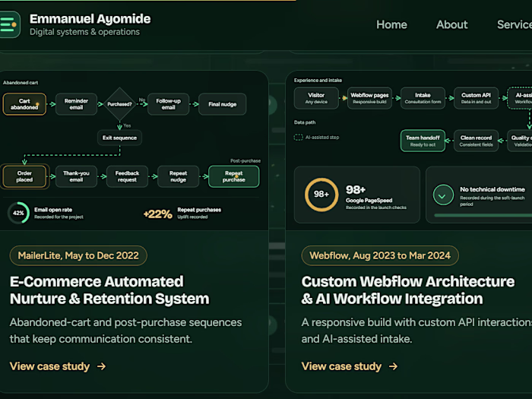Click the Webflow pages Responsive build node
The height and width of the screenshot is (399, 532).
(369, 98)
